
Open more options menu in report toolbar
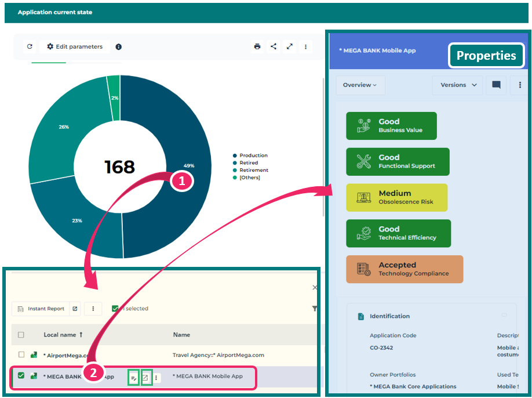305,46
